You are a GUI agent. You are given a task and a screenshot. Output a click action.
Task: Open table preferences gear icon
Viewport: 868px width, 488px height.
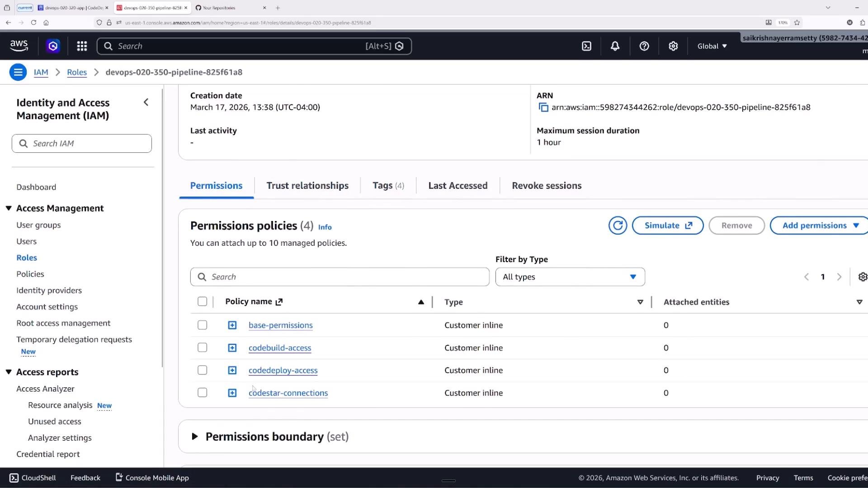pos(863,277)
